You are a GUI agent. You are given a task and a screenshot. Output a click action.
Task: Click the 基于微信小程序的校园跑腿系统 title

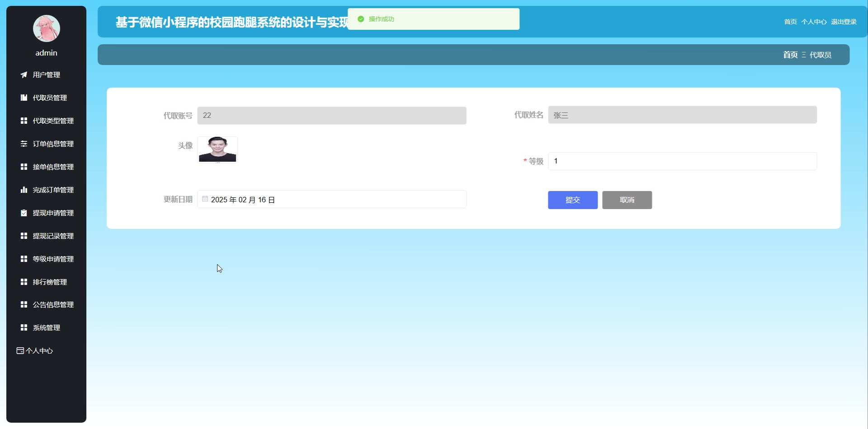pos(232,22)
